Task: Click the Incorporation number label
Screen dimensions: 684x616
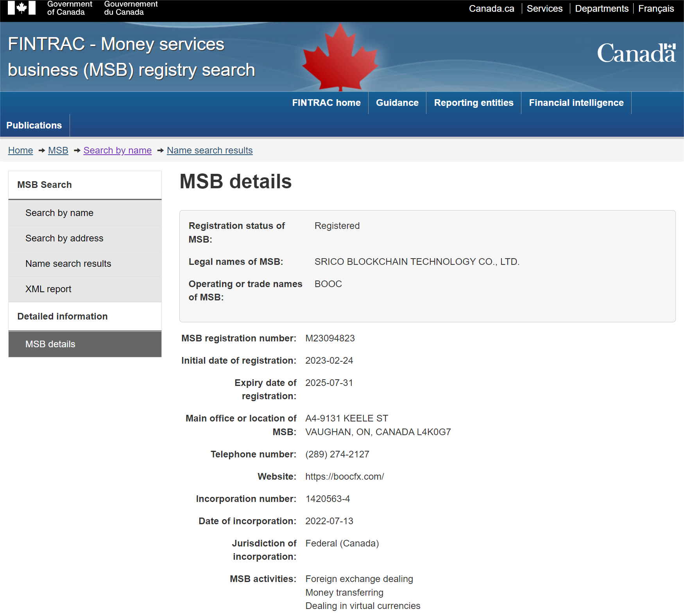Action: coord(246,499)
